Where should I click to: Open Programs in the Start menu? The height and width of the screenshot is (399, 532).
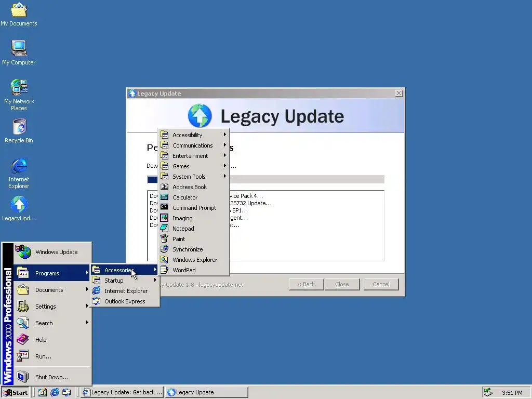point(52,273)
